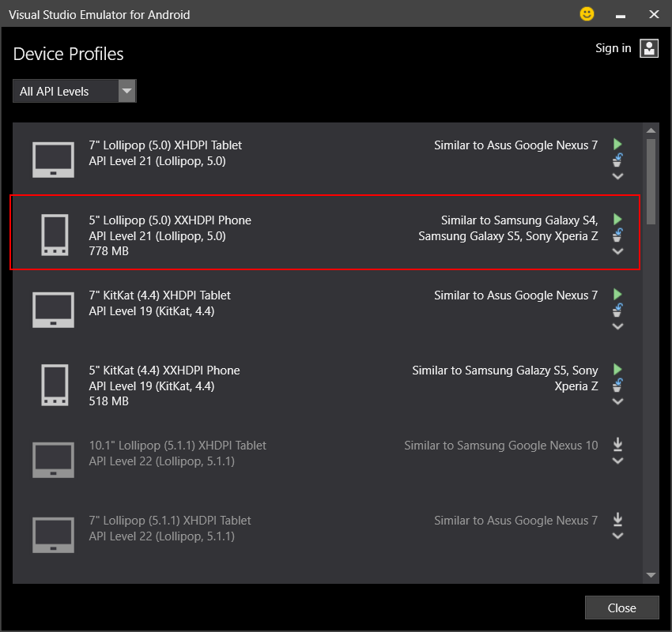The image size is (672, 632).
Task: Click uninstall icon for 7" KitKat (4.4) Tablet
Action: tap(618, 310)
